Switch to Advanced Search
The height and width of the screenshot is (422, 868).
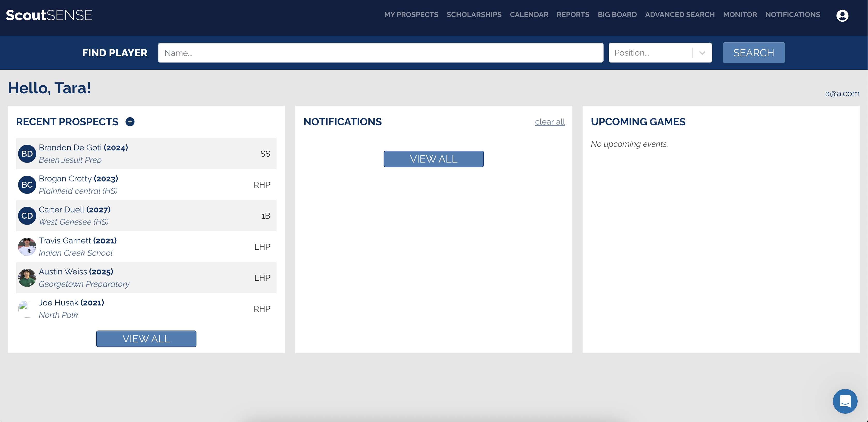point(680,14)
